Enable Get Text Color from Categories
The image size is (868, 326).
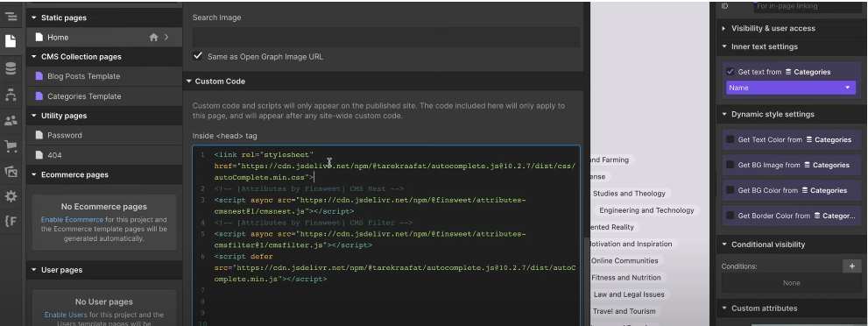(730, 139)
